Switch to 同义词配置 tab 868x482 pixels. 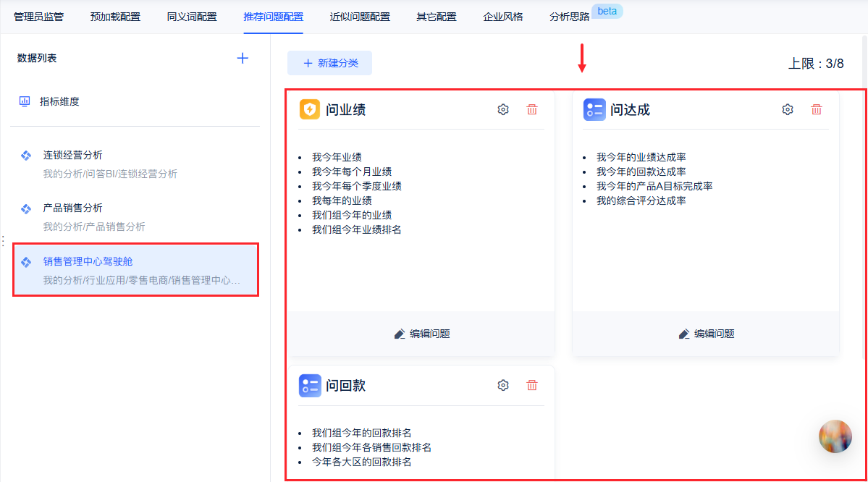[192, 17]
